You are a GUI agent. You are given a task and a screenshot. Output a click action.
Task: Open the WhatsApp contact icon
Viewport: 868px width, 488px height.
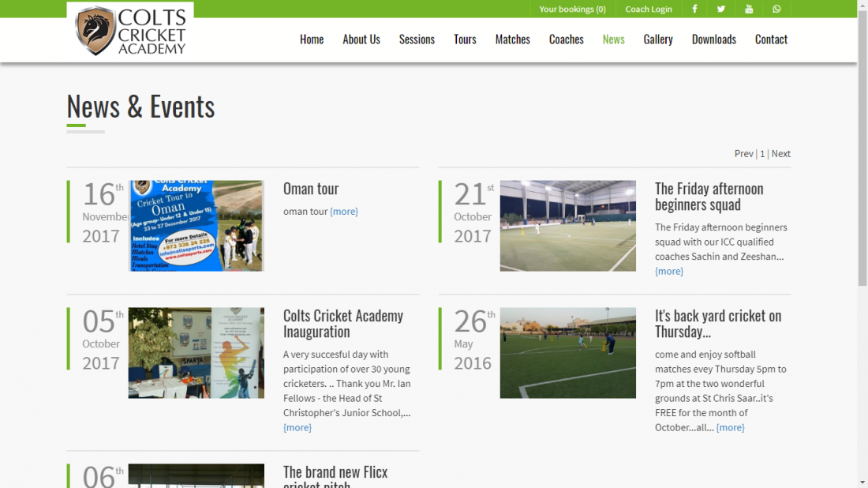click(x=776, y=9)
